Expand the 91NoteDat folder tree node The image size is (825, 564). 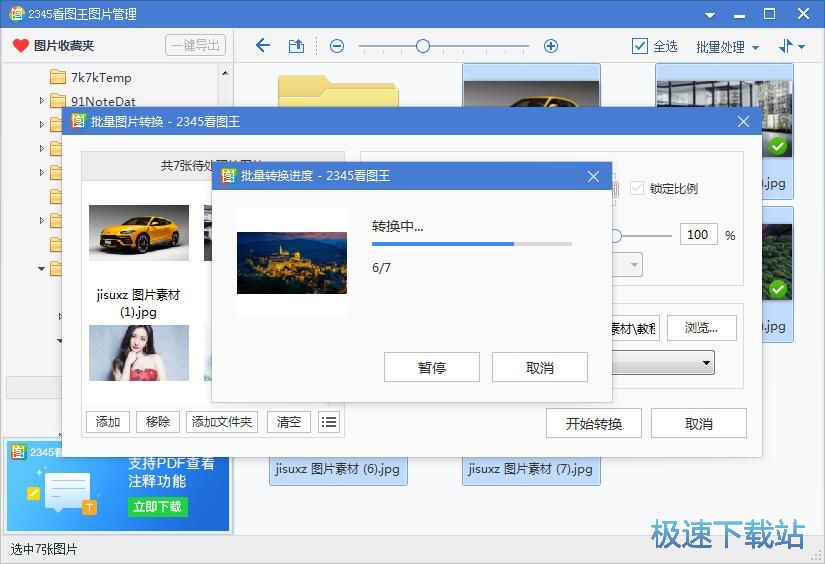[42, 100]
